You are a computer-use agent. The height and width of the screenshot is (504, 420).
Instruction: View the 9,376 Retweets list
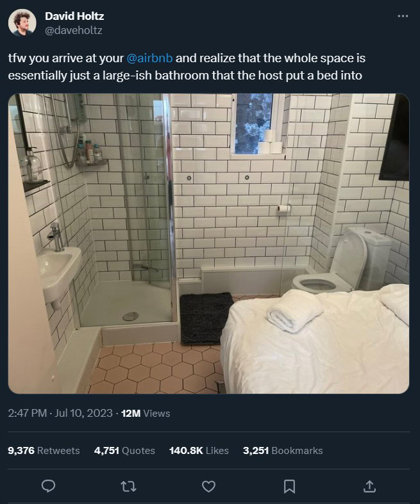[x=44, y=451]
